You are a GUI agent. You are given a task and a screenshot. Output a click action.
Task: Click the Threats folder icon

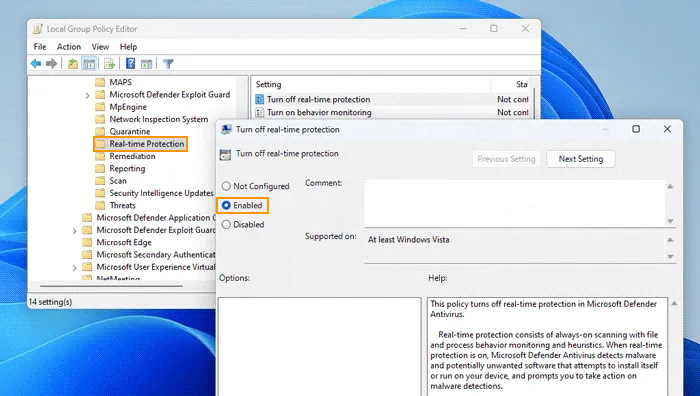click(x=100, y=205)
